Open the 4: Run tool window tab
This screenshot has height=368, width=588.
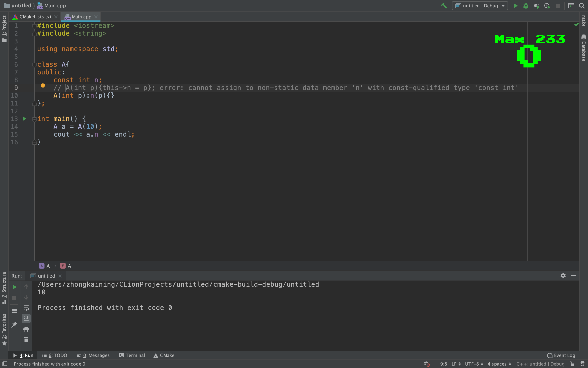tap(23, 355)
